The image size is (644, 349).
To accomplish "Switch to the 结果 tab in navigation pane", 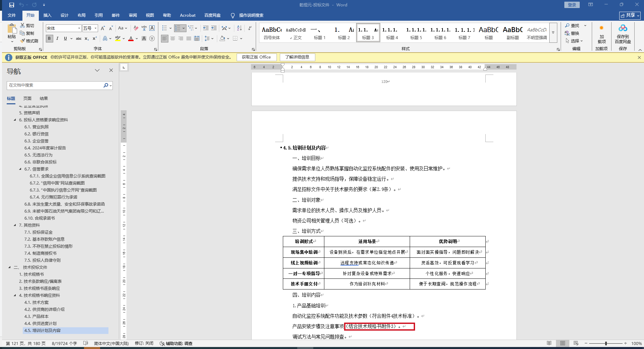I will pos(44,99).
